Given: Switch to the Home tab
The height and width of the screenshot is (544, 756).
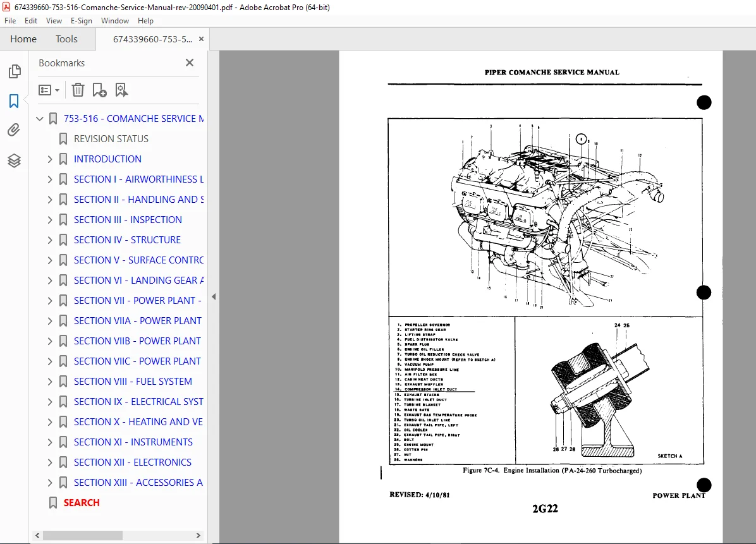Looking at the screenshot, I should tap(23, 39).
